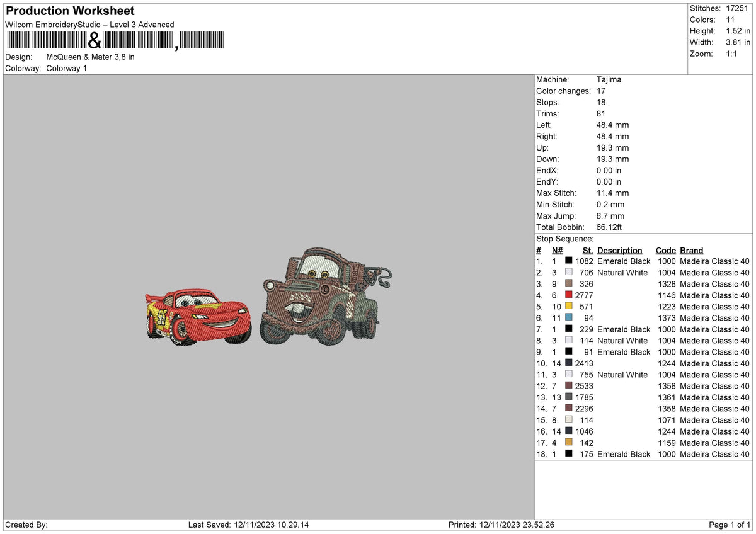756x534 pixels.
Task: Click the 'Production Worksheet' title
Action: coord(70,11)
